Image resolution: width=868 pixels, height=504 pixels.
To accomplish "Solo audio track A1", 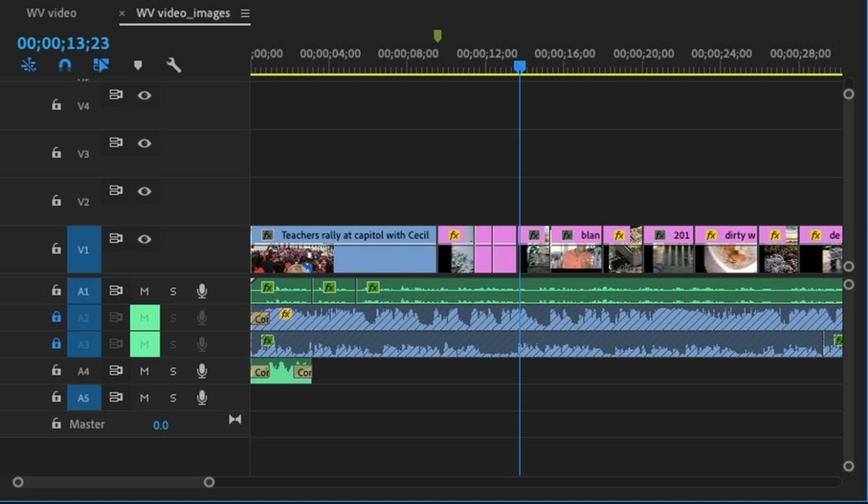I will pos(173,291).
